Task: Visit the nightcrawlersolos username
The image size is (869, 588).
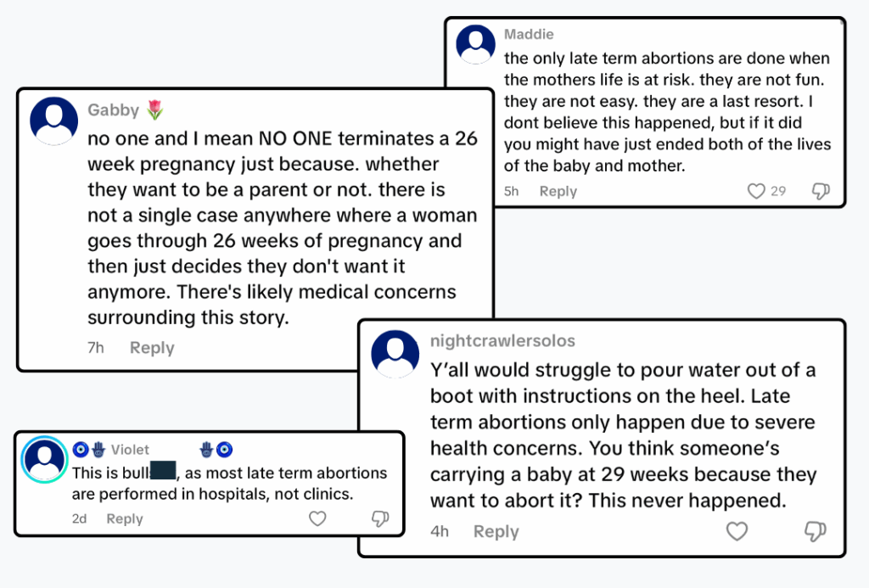Action: [x=502, y=341]
